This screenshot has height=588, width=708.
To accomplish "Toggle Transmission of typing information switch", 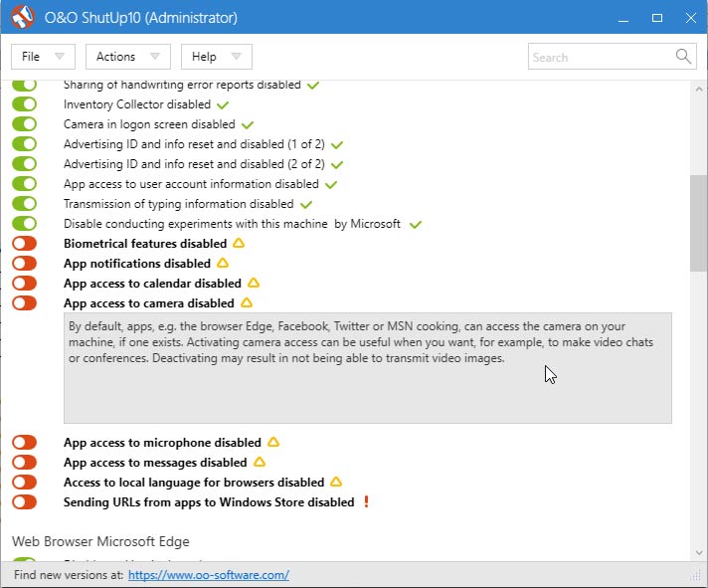I will (25, 204).
